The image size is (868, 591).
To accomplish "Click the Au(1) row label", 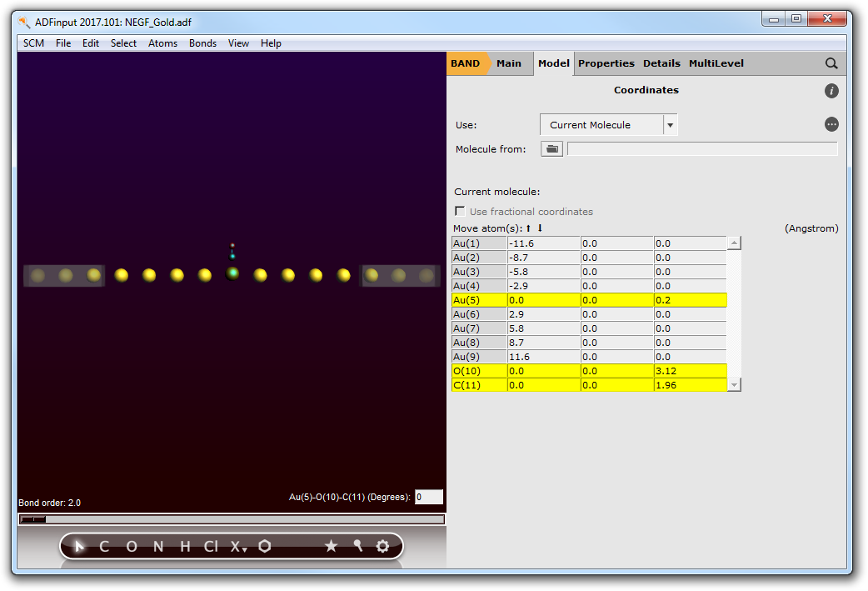I will click(479, 243).
